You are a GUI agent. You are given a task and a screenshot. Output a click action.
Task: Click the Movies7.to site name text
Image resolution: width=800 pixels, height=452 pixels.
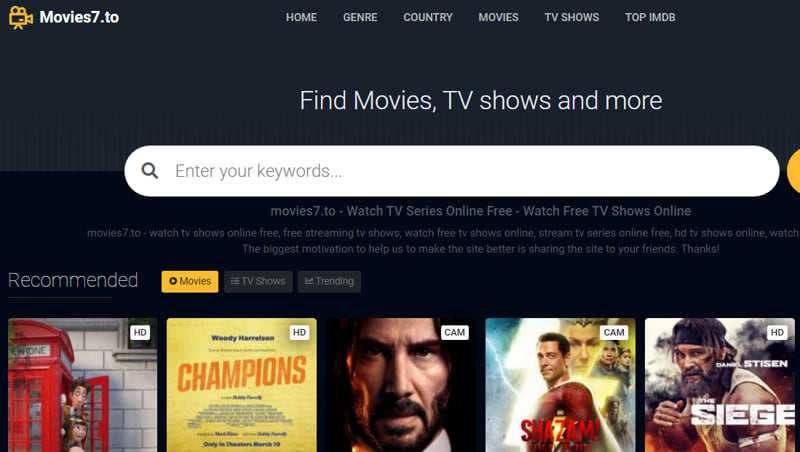(79, 17)
